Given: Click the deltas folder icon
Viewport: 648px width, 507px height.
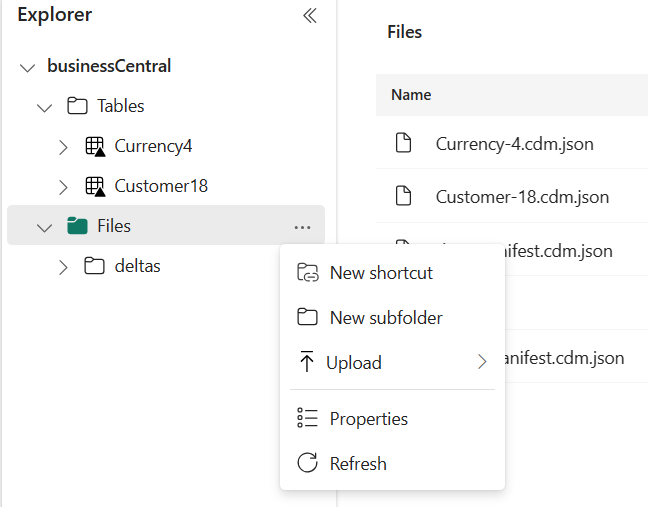Looking at the screenshot, I should 94,266.
